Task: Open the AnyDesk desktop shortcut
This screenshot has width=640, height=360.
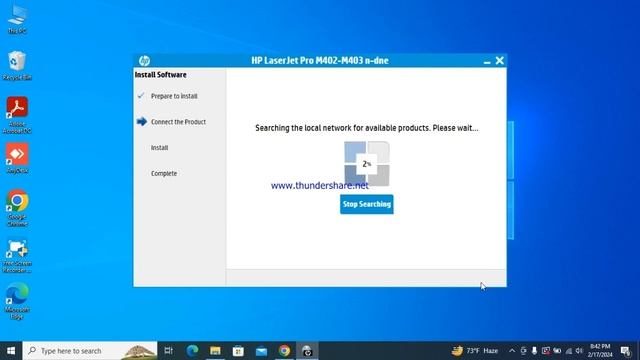Action: 17,158
